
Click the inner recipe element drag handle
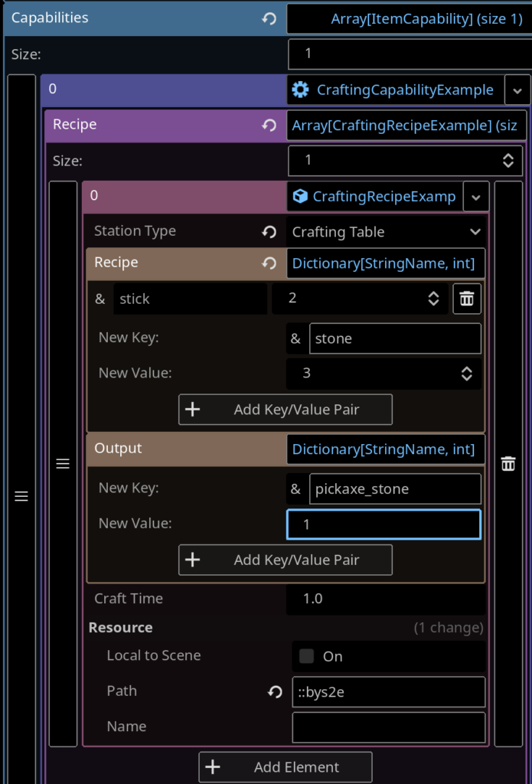point(63,464)
